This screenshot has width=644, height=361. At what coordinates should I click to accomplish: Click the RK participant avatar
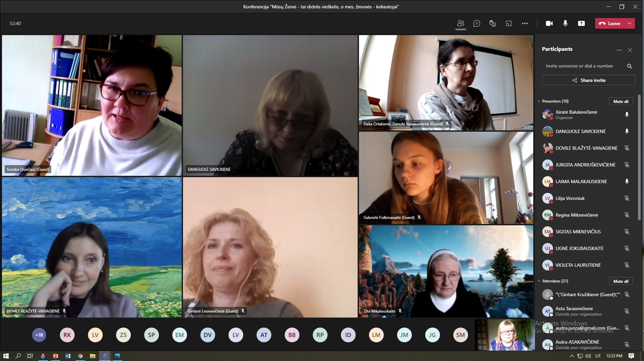67,335
